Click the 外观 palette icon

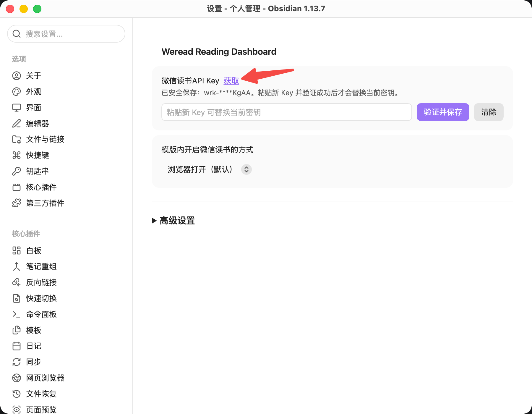[17, 92]
